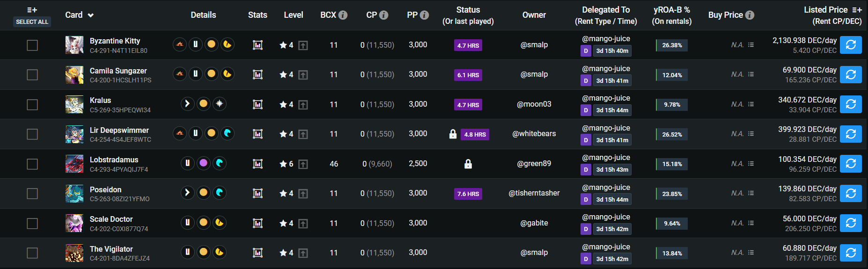The width and height of the screenshot is (868, 269).
Task: Select the Lir Deepswimmer checkbox
Action: click(32, 134)
